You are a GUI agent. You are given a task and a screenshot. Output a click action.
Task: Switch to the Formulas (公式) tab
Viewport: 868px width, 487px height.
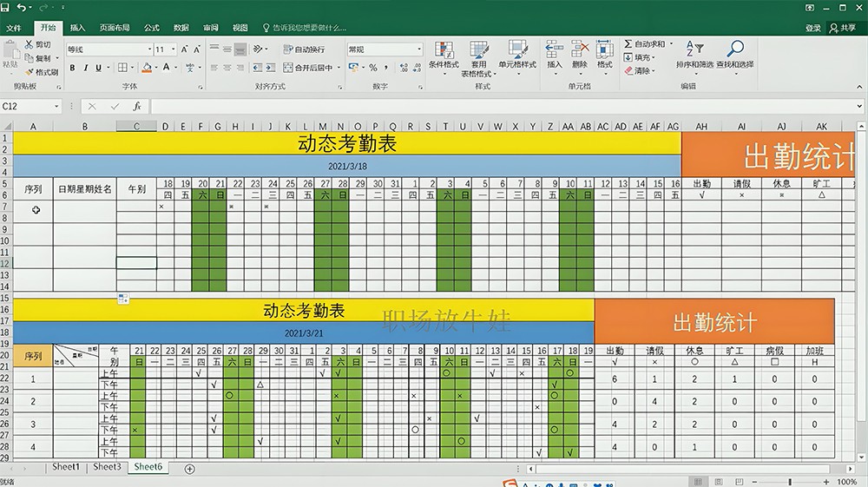152,28
